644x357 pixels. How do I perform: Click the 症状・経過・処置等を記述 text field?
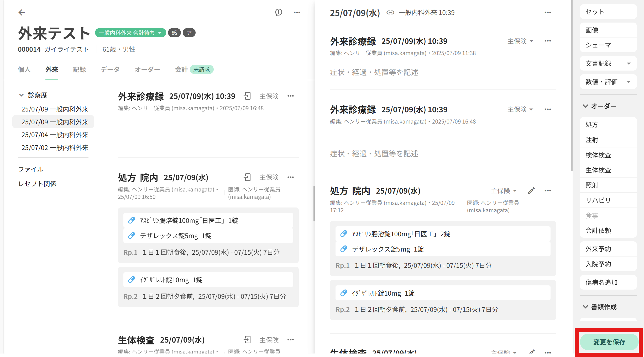374,72
